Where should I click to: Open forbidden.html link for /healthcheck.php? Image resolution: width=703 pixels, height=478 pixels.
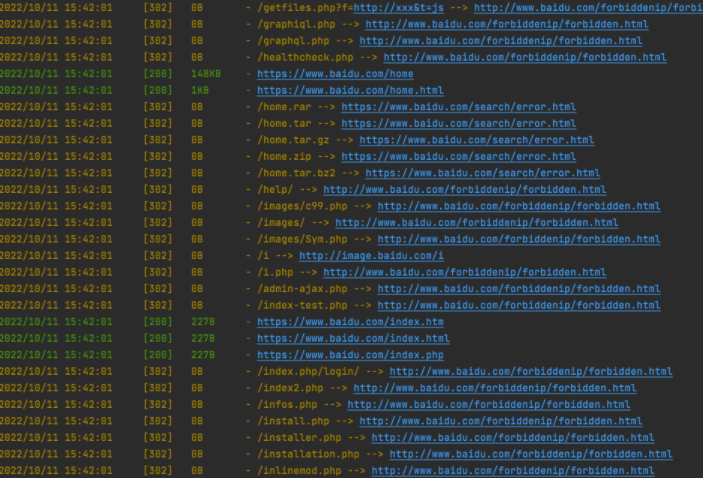click(x=525, y=57)
